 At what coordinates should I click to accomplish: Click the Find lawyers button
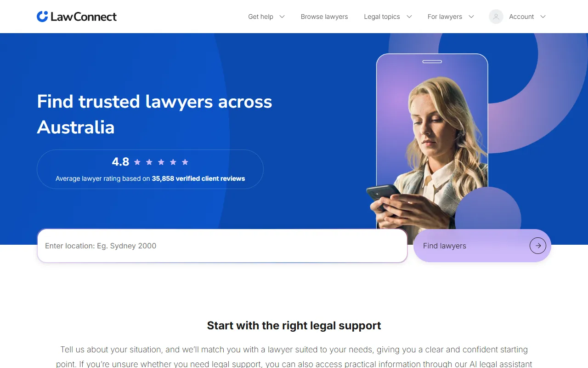(482, 246)
